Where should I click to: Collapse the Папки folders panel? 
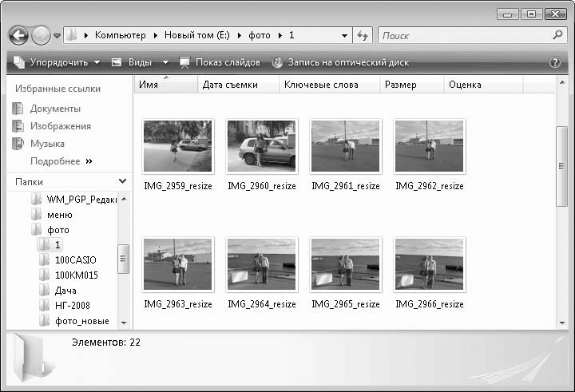pyautogui.click(x=122, y=182)
